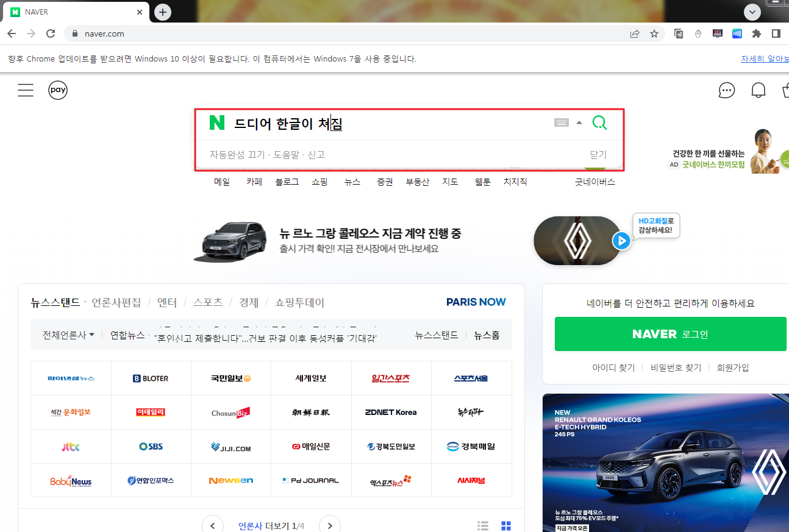Click the mouse-shaped extension icon

coord(698,34)
